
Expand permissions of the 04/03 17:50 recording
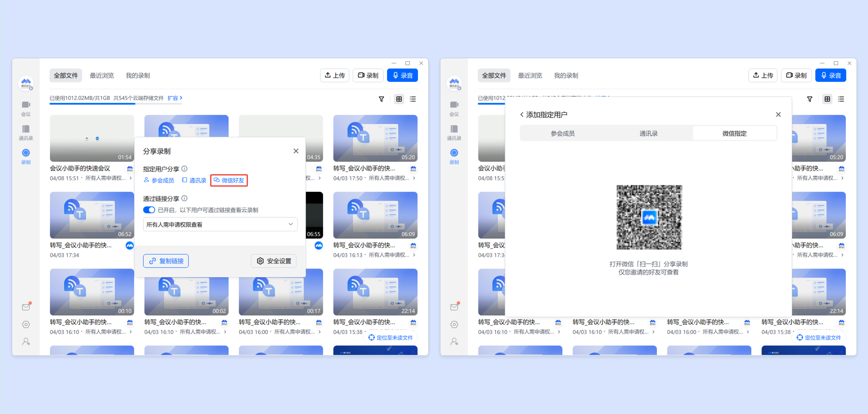(414, 178)
